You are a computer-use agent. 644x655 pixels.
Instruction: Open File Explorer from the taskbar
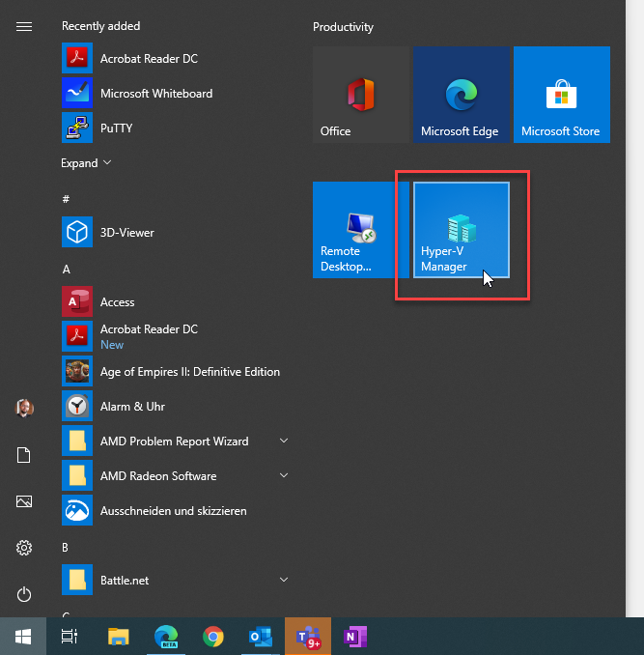(119, 637)
